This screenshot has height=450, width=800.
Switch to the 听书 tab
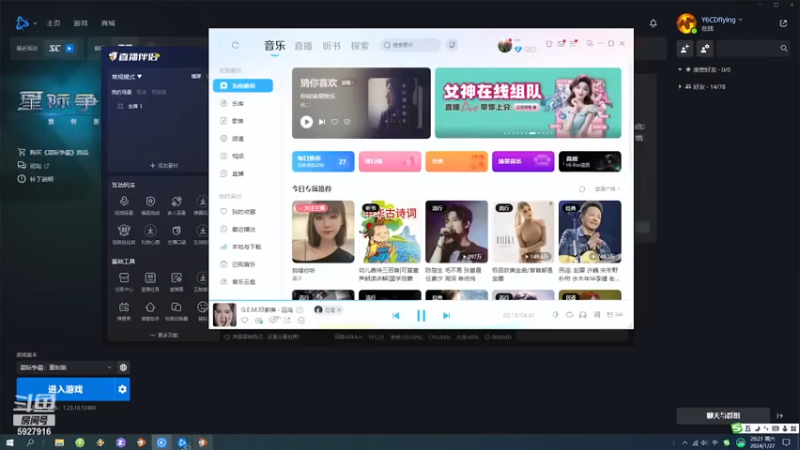point(332,46)
